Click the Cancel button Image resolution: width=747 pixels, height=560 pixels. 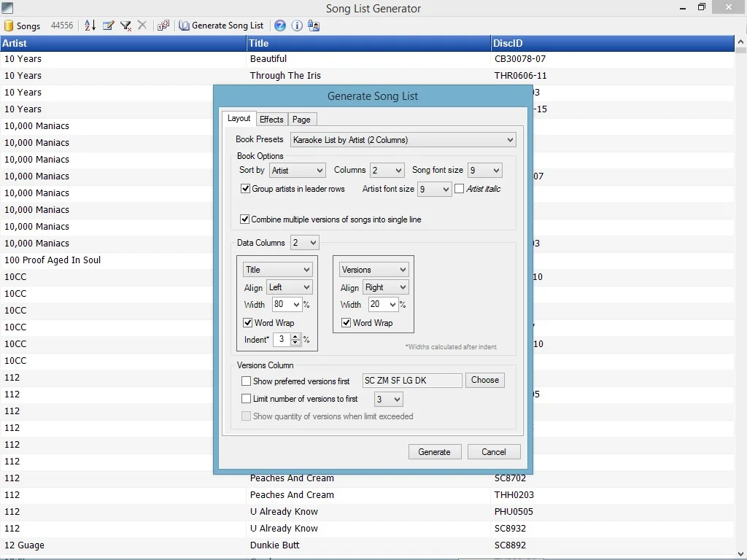[494, 452]
